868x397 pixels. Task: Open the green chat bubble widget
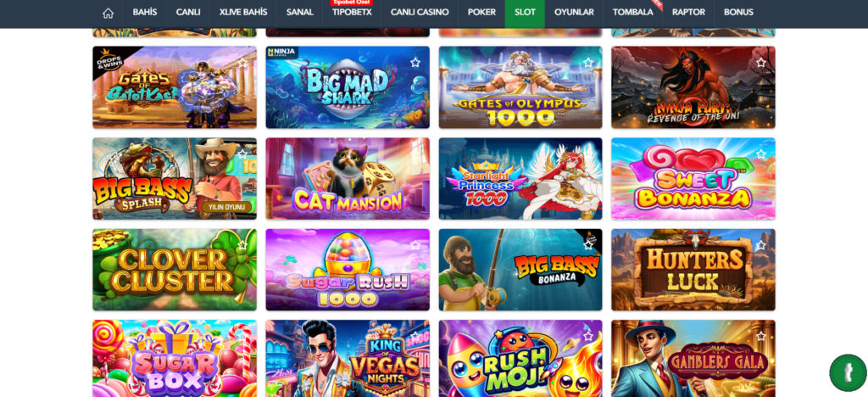point(848,372)
